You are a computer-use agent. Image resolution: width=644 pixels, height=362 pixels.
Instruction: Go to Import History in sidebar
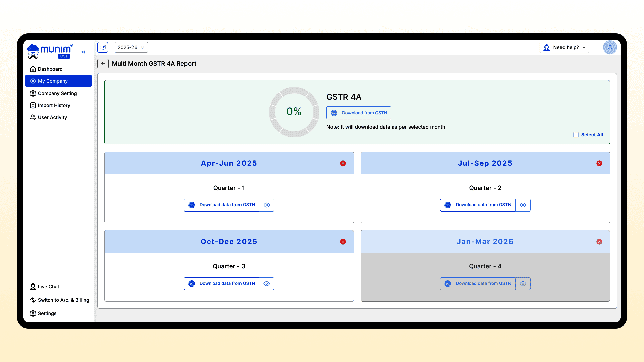[x=54, y=105]
